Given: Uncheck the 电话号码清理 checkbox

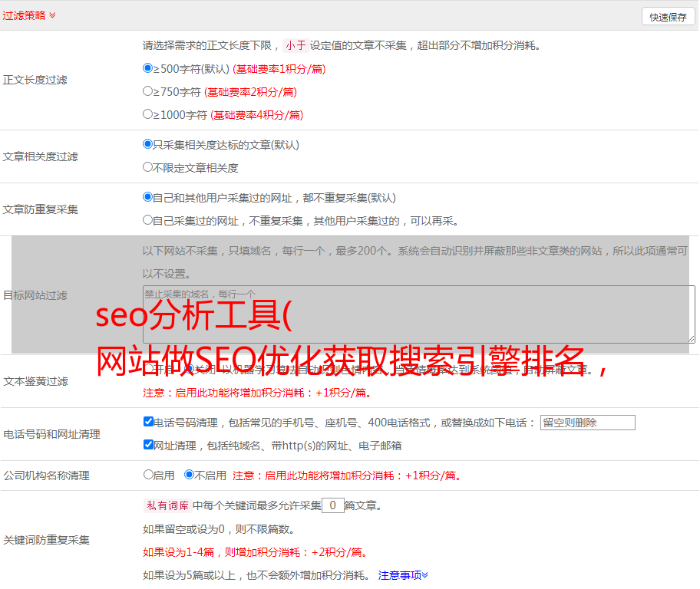Looking at the screenshot, I should point(148,422).
